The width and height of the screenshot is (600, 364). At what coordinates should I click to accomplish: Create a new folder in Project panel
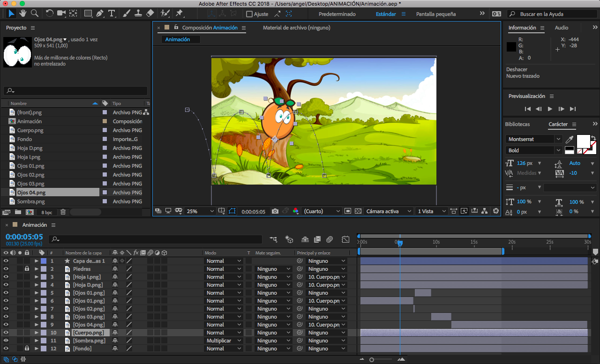[x=17, y=212]
